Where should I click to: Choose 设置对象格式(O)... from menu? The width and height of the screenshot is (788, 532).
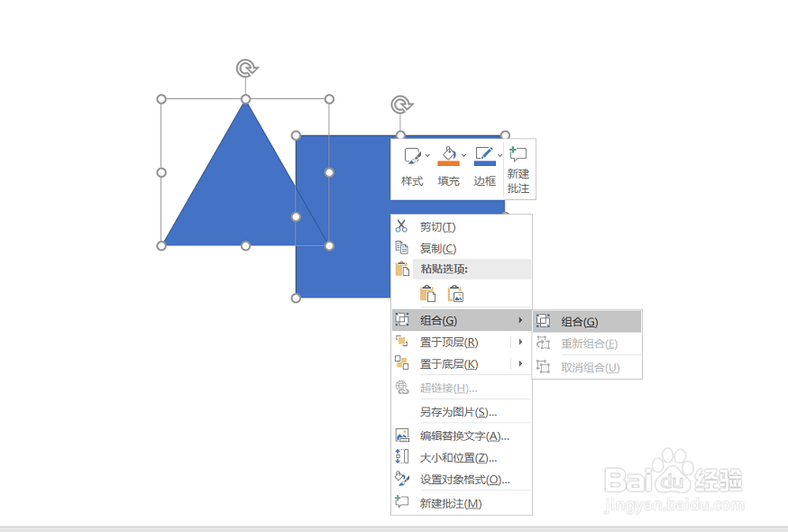coord(462,480)
